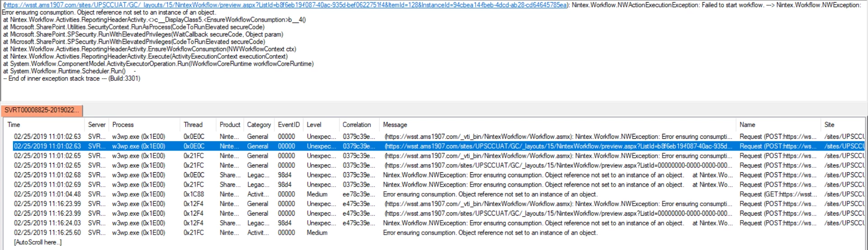Select the SVRT00008825-2019022... log tab
The image size is (868, 250).
42,110
